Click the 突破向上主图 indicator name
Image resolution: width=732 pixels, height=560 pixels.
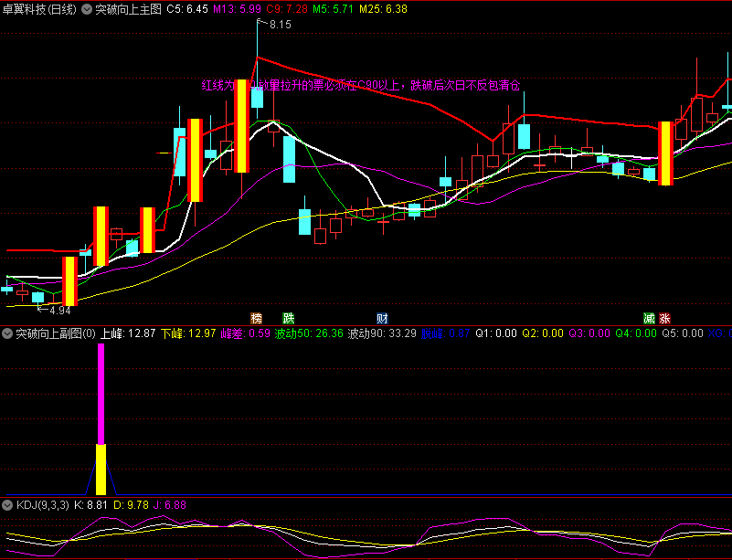pos(128,9)
